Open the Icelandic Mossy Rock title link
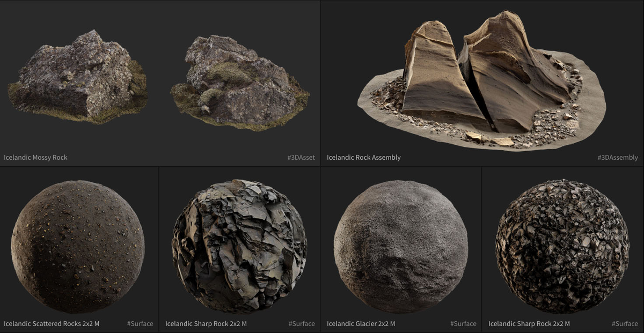 pyautogui.click(x=35, y=158)
